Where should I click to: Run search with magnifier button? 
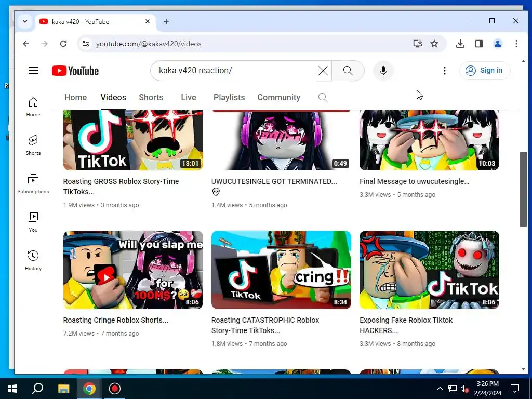348,71
